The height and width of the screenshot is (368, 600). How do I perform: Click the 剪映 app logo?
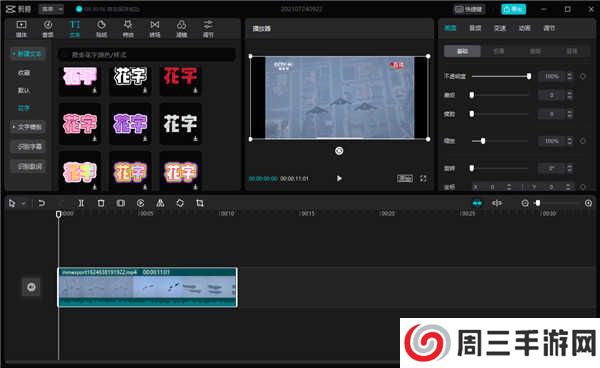pyautogui.click(x=18, y=9)
